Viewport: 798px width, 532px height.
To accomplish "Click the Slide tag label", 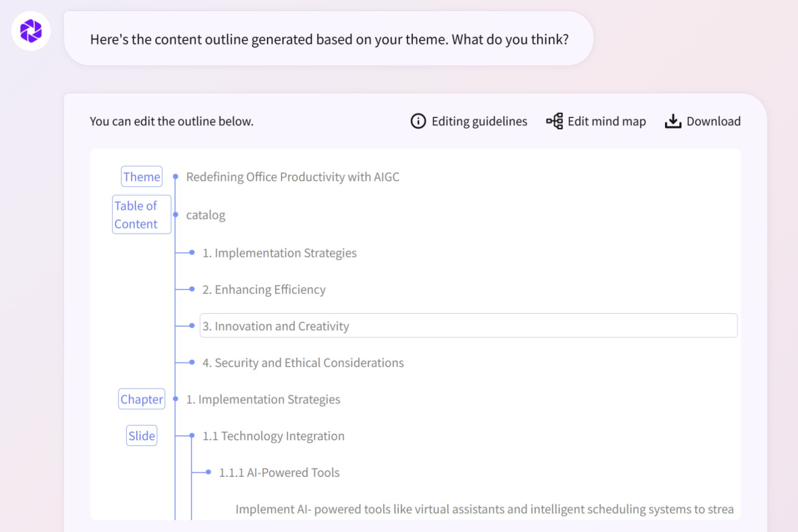I will 141,435.
